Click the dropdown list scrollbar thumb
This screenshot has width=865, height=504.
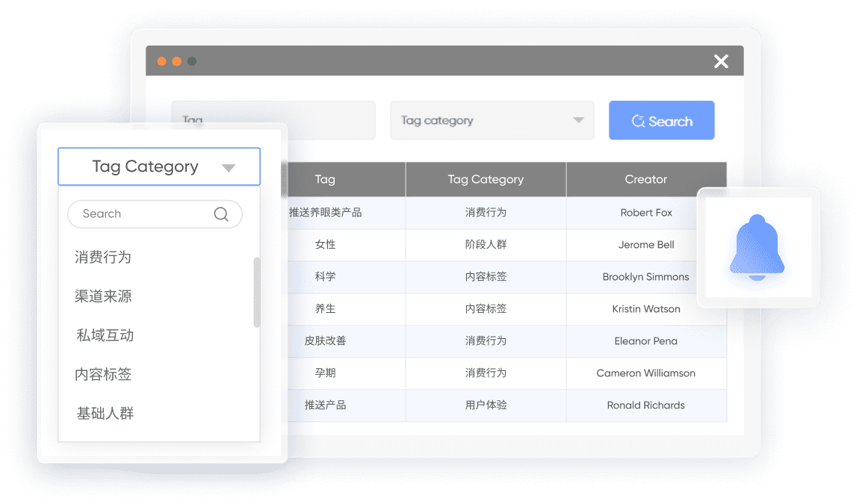pos(257,293)
